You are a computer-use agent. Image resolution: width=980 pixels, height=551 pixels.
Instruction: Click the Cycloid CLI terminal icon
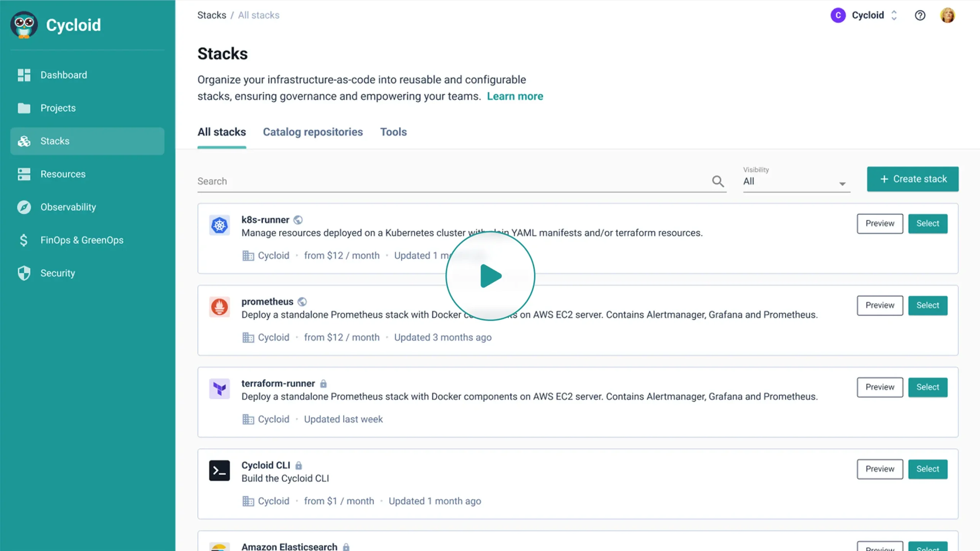pos(219,471)
